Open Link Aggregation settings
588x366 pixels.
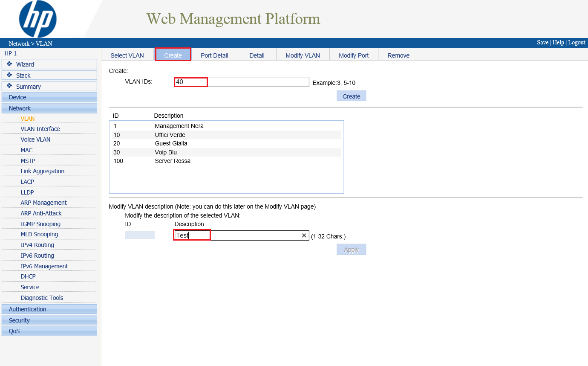(x=43, y=171)
